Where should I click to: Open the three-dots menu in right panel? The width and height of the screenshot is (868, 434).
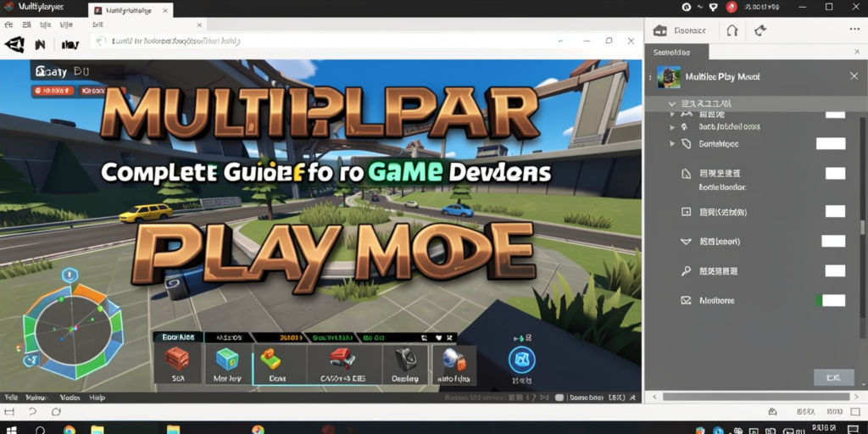(854, 30)
